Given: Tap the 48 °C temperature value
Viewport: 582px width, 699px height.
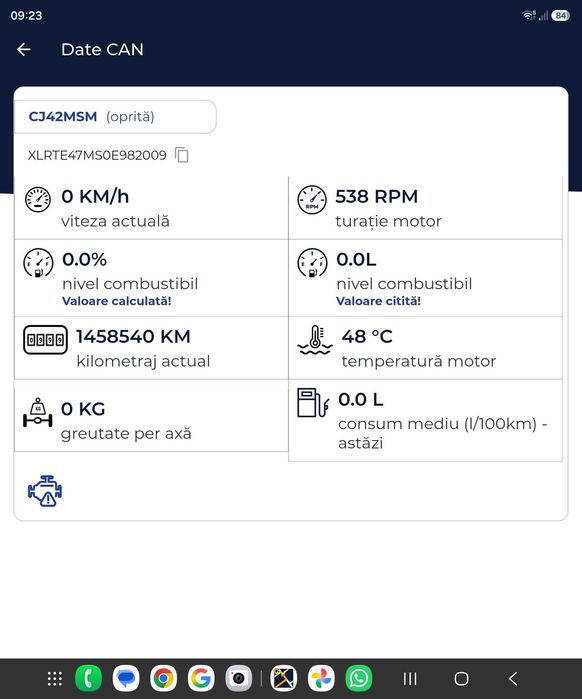Looking at the screenshot, I should coord(367,337).
